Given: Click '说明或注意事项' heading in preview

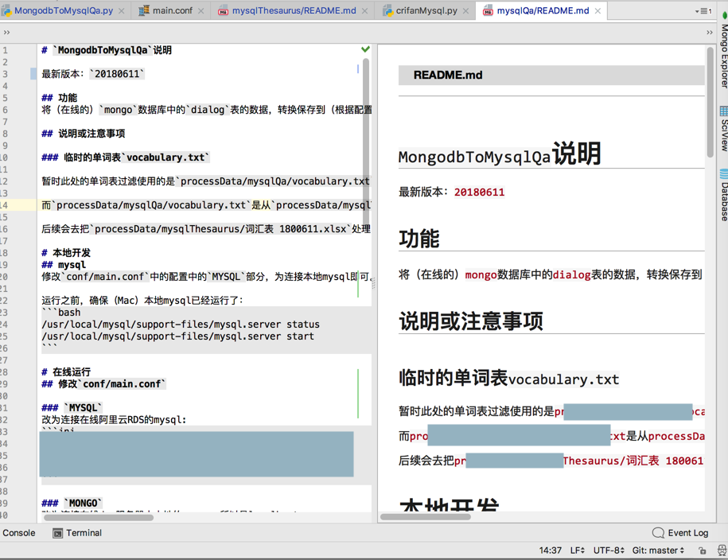Looking at the screenshot, I should tap(471, 321).
